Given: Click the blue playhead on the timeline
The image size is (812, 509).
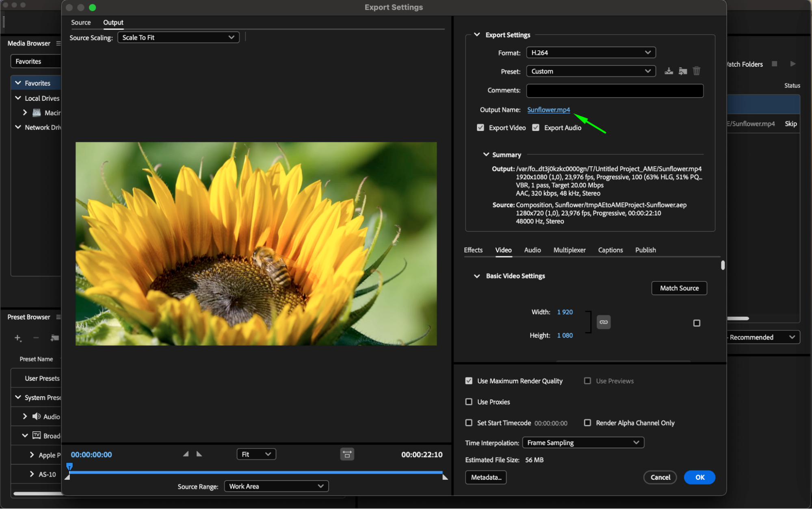Looking at the screenshot, I should tap(69, 466).
